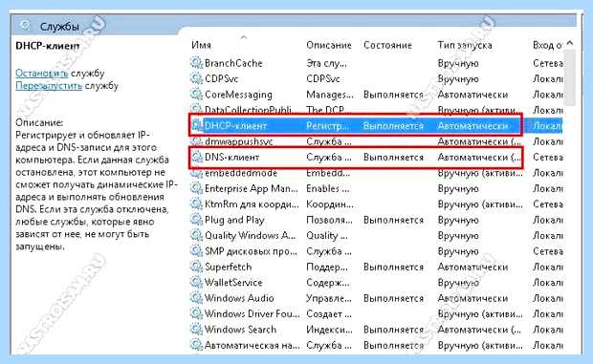This screenshot has height=364, width=593.
Task: Click the KtmRm service gear icon
Action: pyautogui.click(x=196, y=203)
